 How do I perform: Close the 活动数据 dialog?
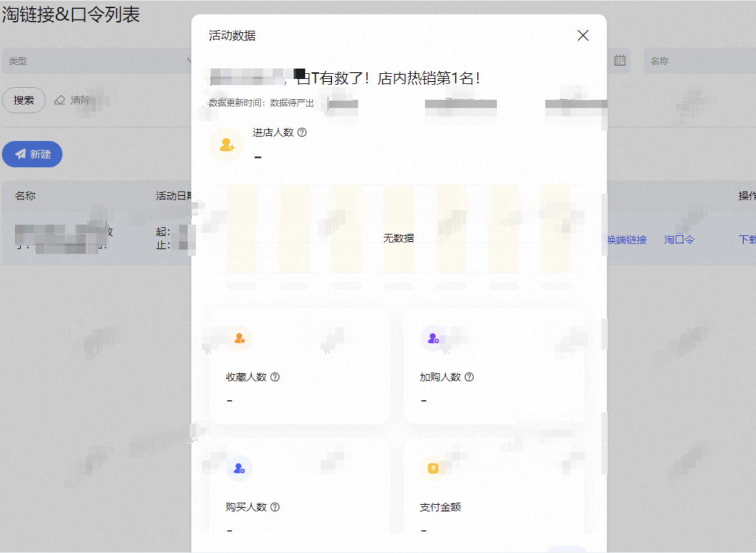coord(583,35)
